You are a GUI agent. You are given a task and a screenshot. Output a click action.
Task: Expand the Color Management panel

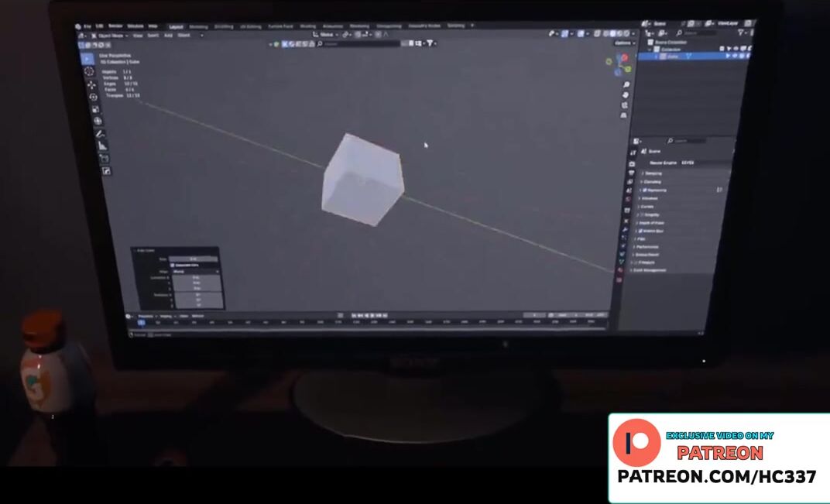649,270
